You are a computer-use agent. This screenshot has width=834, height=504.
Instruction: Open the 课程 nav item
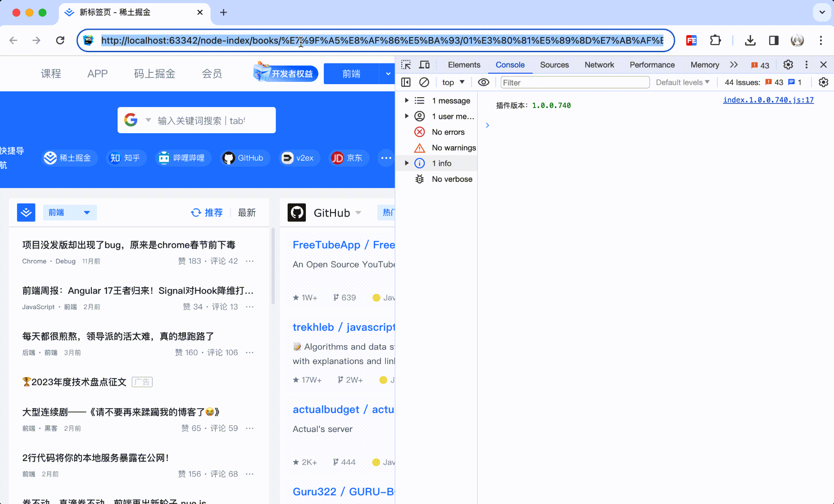click(51, 74)
